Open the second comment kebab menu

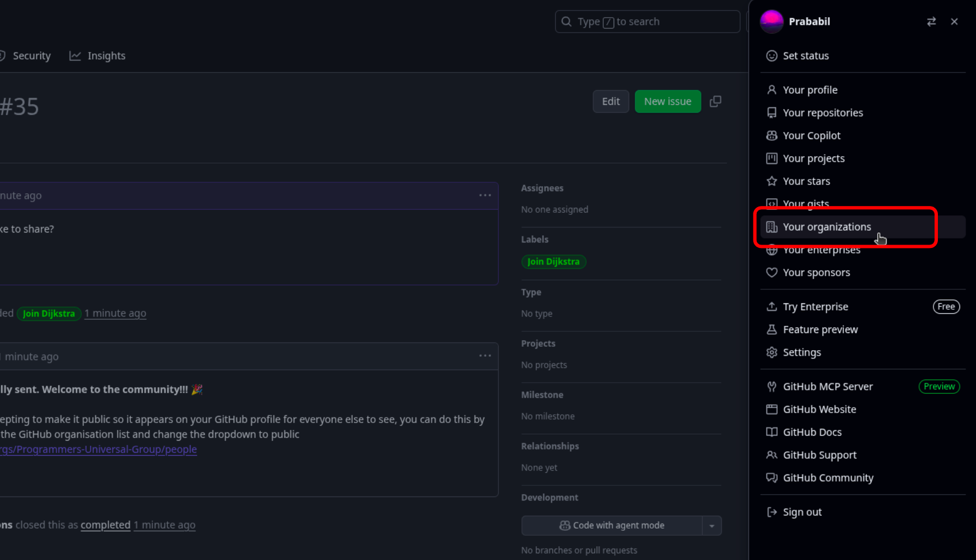(x=485, y=356)
